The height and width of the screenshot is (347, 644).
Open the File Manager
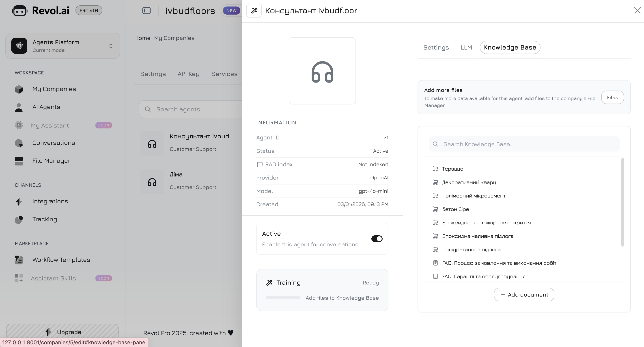click(x=51, y=161)
